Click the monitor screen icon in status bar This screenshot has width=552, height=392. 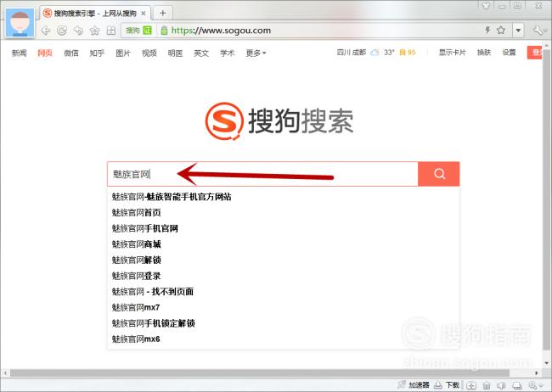click(x=517, y=386)
